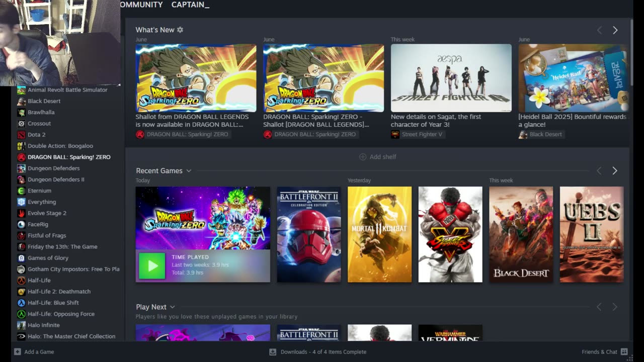Open aespa Street Fighter news thumbnail
Image resolution: width=644 pixels, height=362 pixels.
451,78
